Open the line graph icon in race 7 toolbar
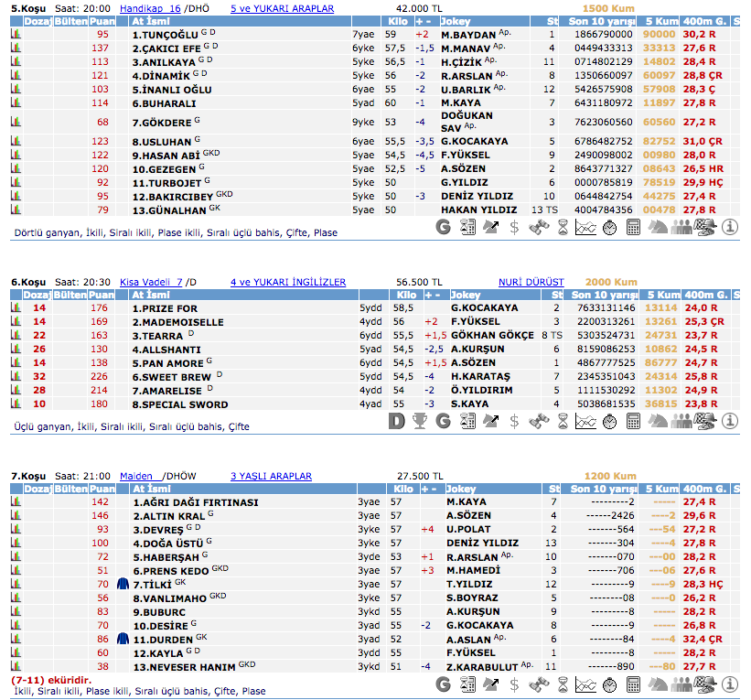This screenshot has height=700, width=751. (x=585, y=685)
